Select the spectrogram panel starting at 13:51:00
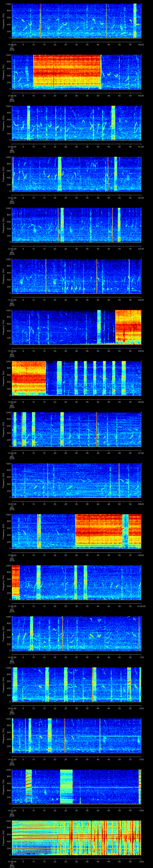 (x=76, y=174)
